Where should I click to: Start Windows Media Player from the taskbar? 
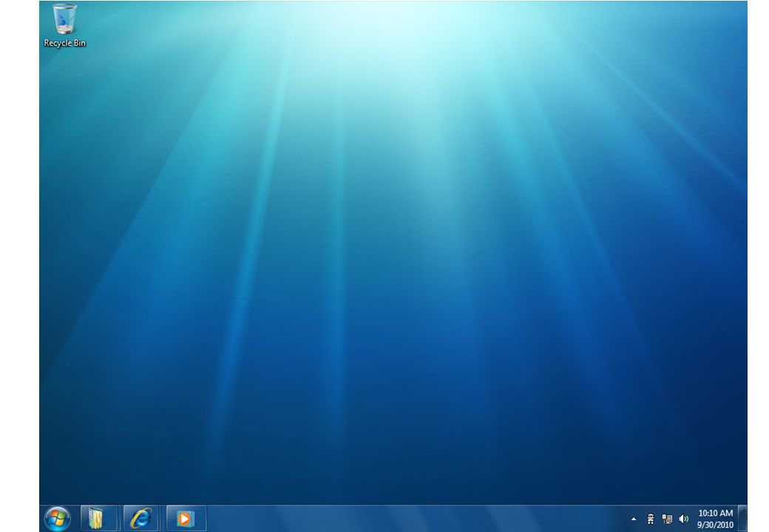186,518
